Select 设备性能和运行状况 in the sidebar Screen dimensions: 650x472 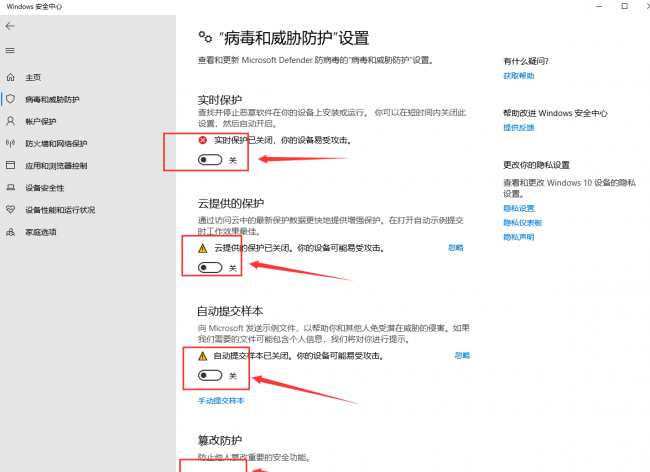click(x=60, y=210)
